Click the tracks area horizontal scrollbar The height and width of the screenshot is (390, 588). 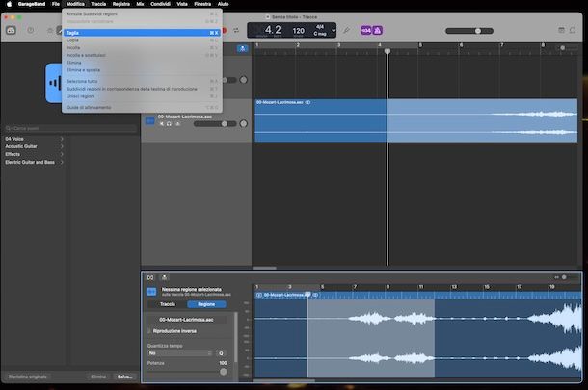point(264,268)
